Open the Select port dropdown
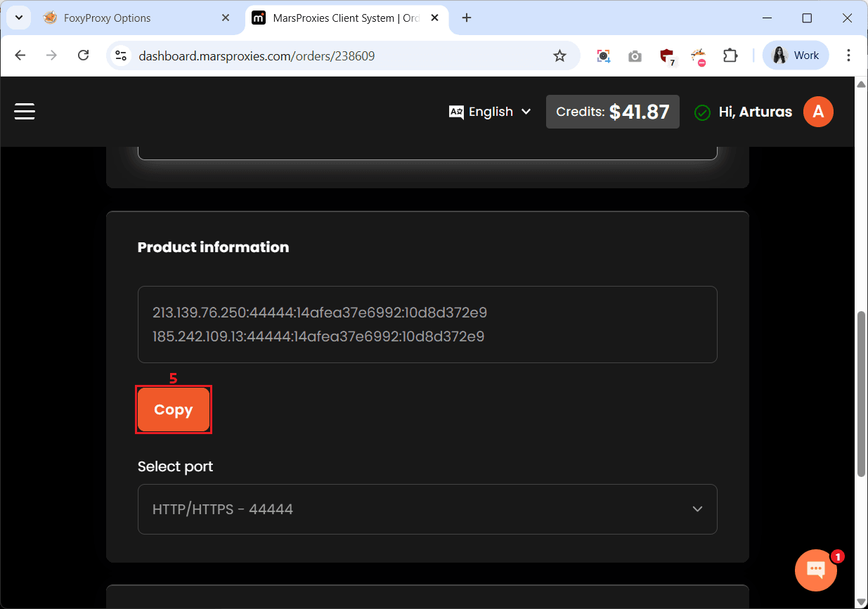The image size is (868, 609). click(427, 509)
